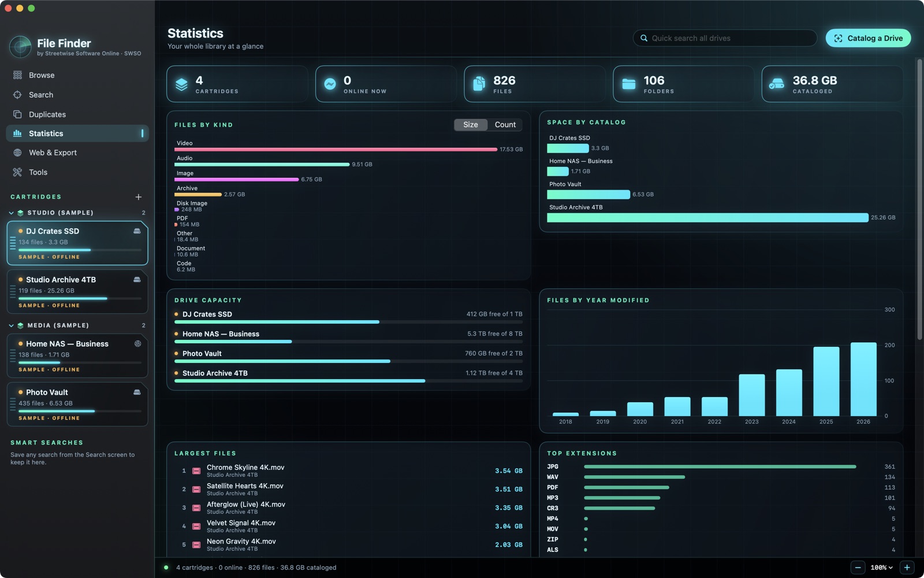Zoom in with the plus button
Screen dimensions: 924x578
pyautogui.click(x=907, y=568)
